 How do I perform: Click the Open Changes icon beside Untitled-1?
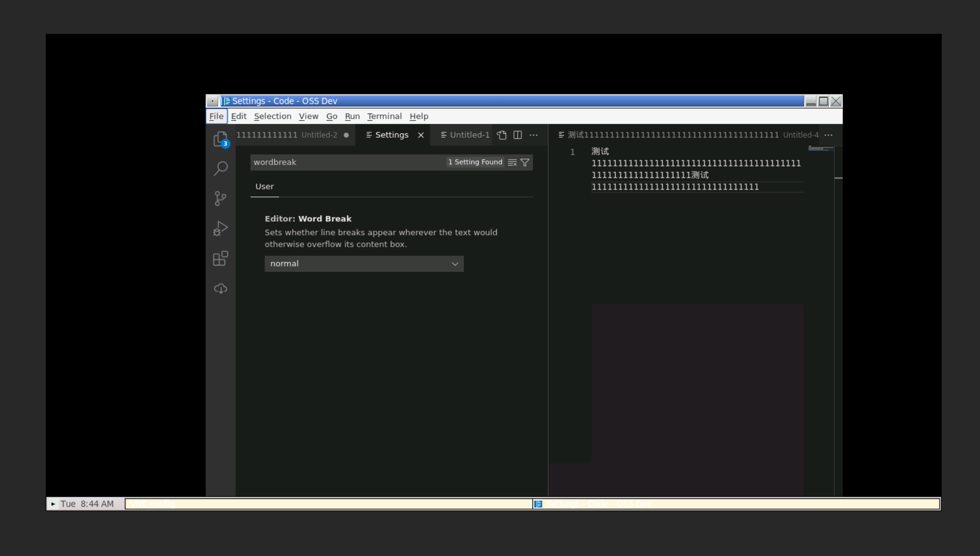(501, 135)
